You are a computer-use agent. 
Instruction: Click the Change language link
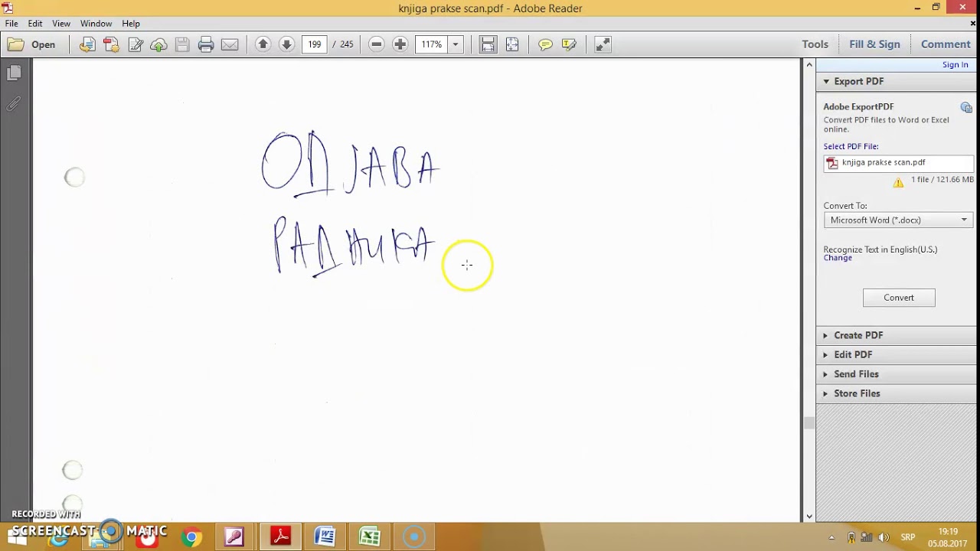[x=838, y=258]
